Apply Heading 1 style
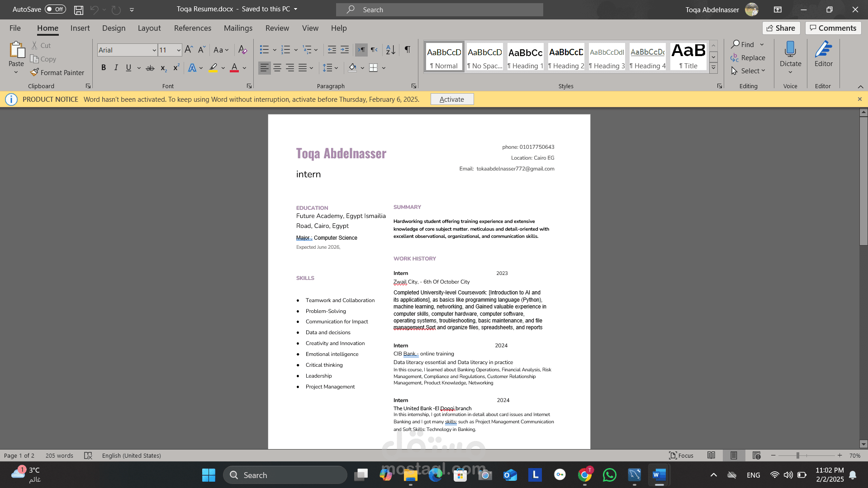 (x=525, y=57)
